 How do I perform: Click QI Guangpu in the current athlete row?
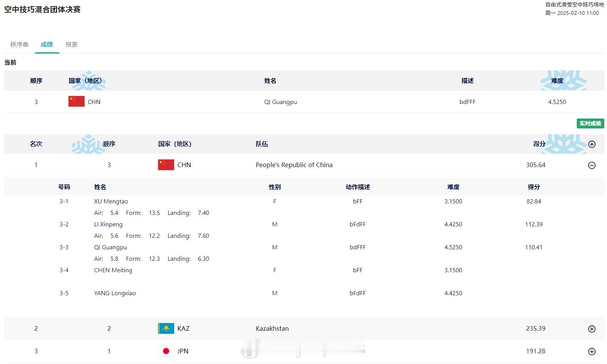pyautogui.click(x=281, y=102)
